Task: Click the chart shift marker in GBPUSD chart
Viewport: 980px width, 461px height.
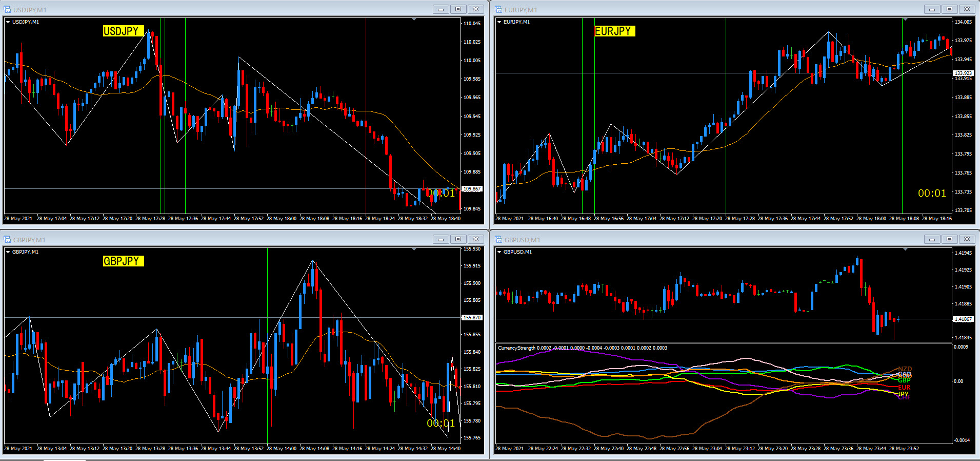Action: 905,249
